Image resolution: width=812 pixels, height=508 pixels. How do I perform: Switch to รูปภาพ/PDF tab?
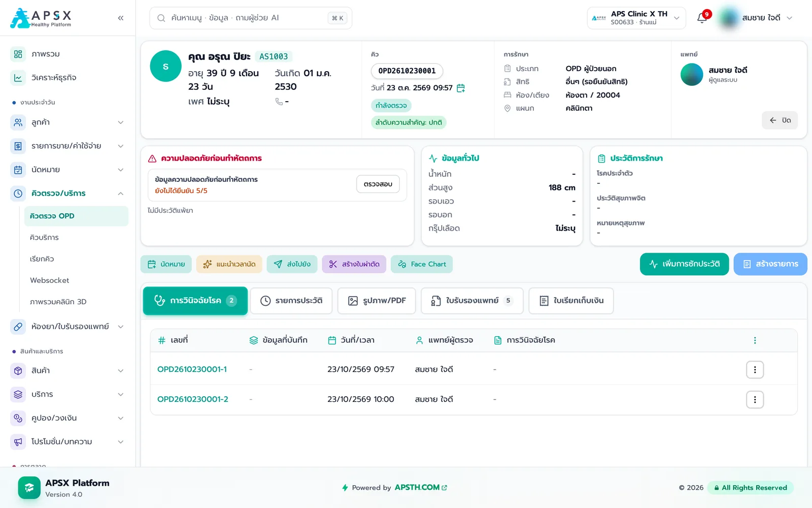click(x=377, y=301)
